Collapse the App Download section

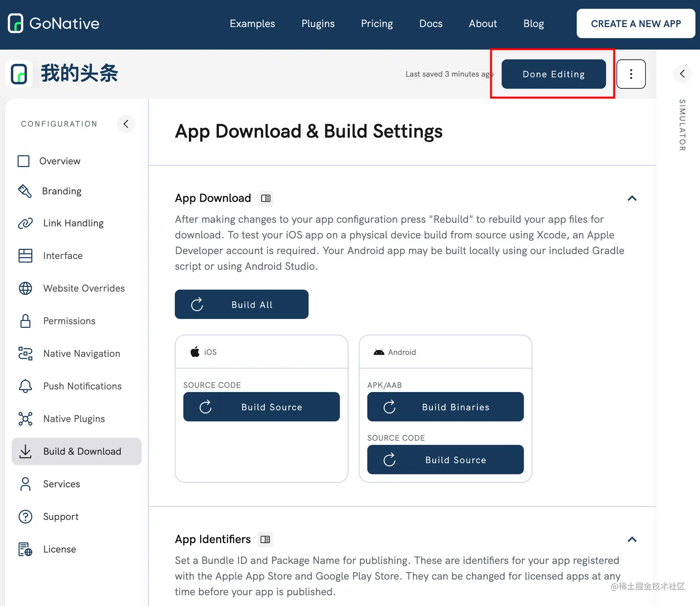(x=632, y=198)
